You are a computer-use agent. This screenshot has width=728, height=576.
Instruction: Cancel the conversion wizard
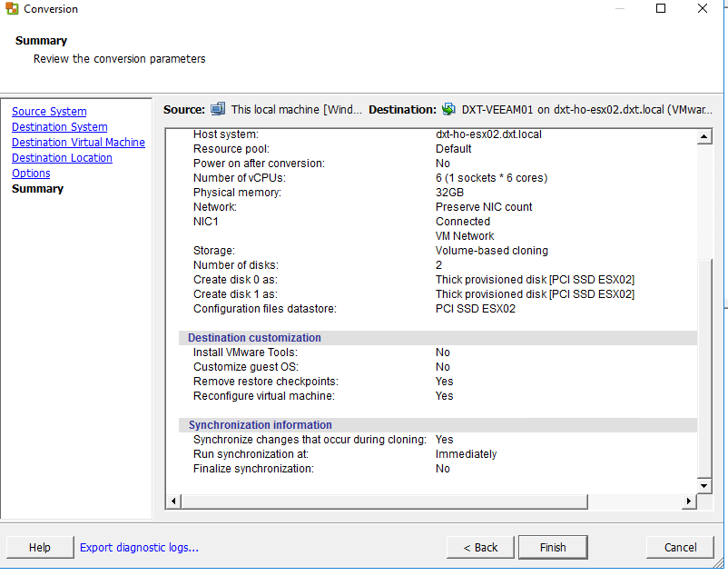(x=680, y=547)
